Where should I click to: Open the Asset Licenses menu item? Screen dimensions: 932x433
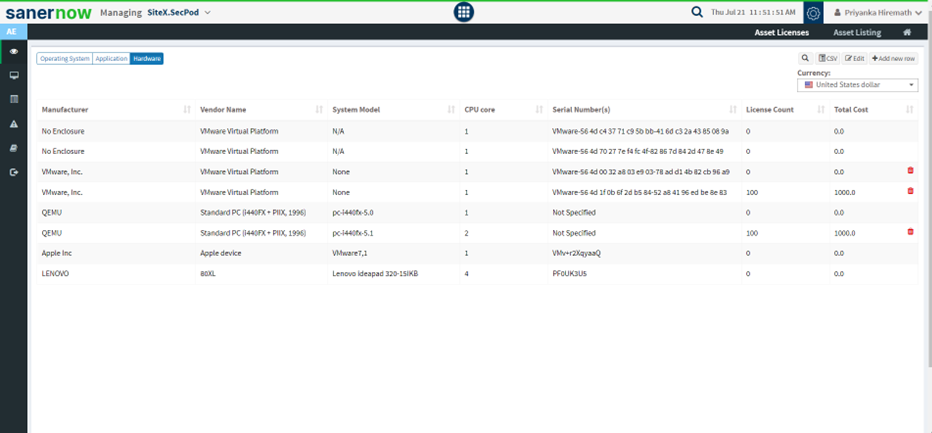point(782,33)
